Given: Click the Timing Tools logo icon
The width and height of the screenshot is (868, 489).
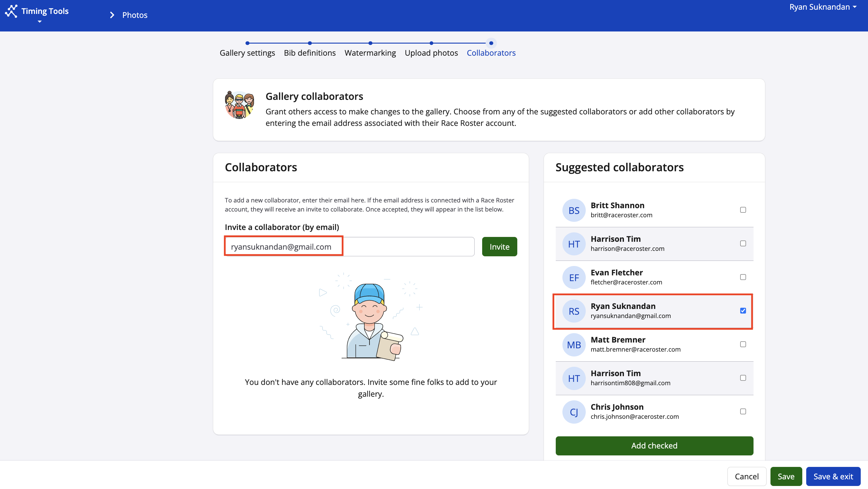Looking at the screenshot, I should pos(11,11).
